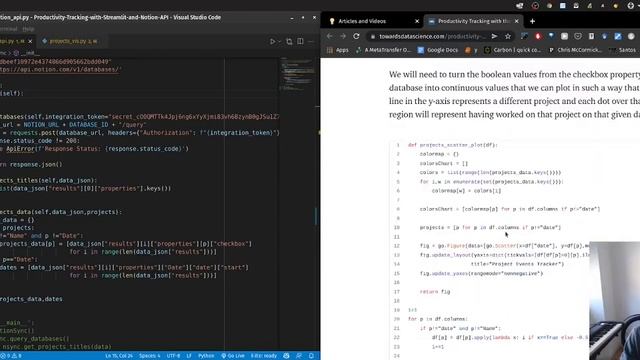Open the feedback icon in status bar

299,356
